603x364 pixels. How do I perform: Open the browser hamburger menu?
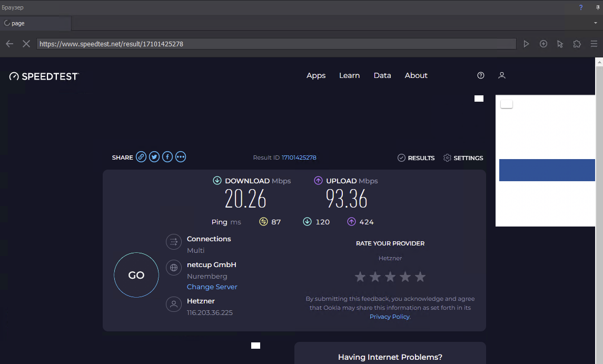coord(594,44)
